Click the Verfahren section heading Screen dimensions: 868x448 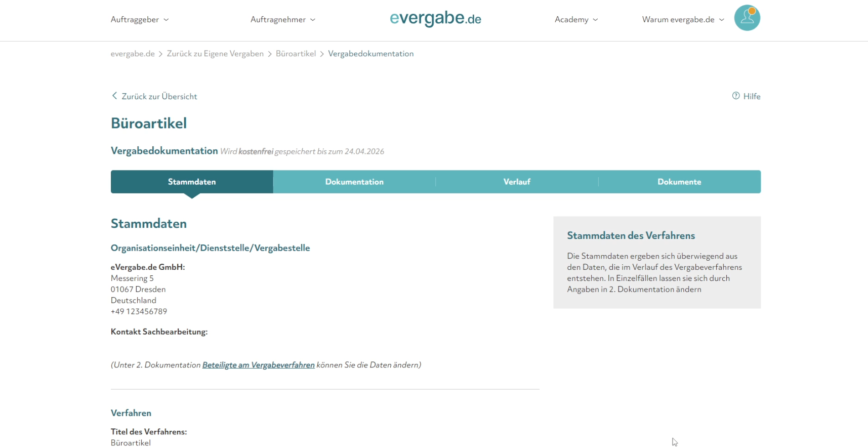pyautogui.click(x=131, y=413)
